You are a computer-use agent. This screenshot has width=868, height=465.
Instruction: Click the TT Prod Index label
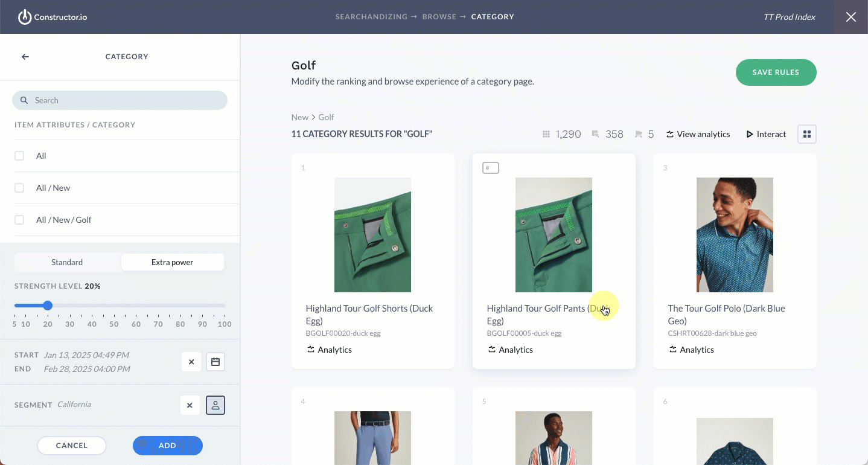pos(790,17)
